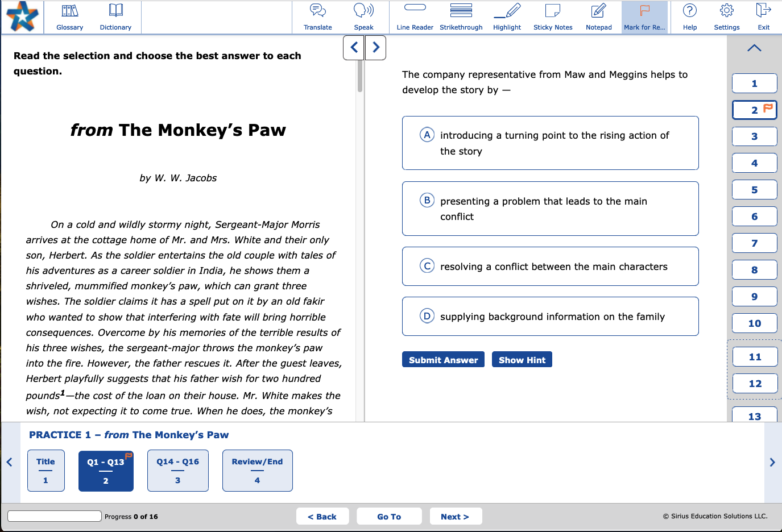The width and height of the screenshot is (782, 532).
Task: Open the Notepad tool
Action: click(x=599, y=17)
